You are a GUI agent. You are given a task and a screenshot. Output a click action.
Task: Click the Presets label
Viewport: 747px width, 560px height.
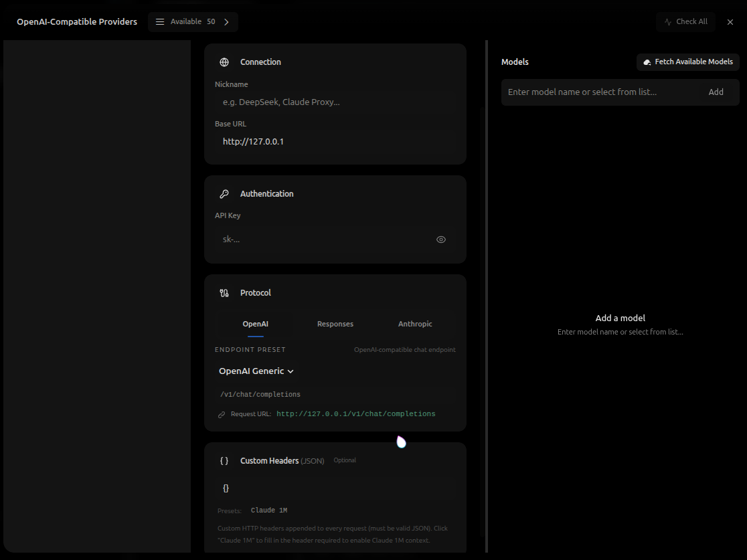coord(229,511)
